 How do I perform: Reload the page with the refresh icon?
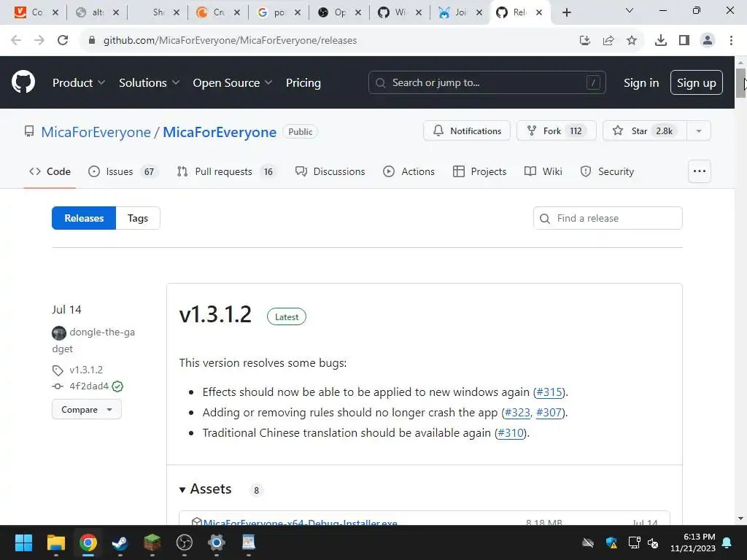click(63, 41)
